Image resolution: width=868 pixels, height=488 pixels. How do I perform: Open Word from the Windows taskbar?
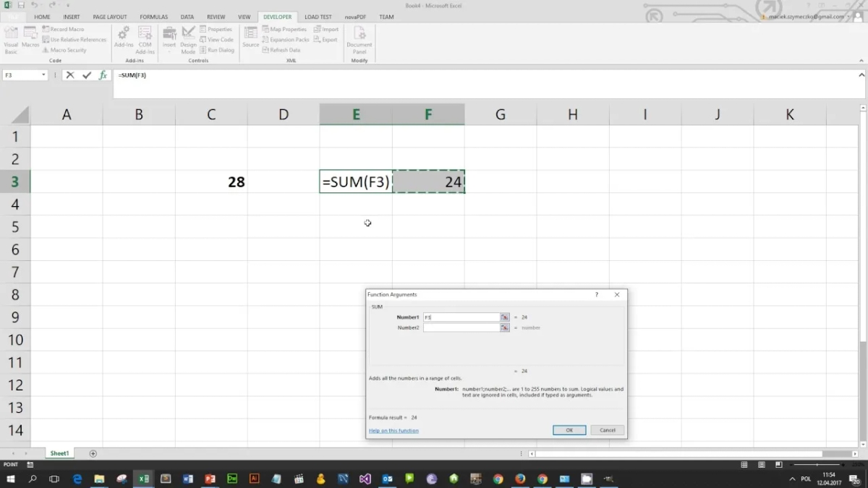pyautogui.click(x=188, y=479)
